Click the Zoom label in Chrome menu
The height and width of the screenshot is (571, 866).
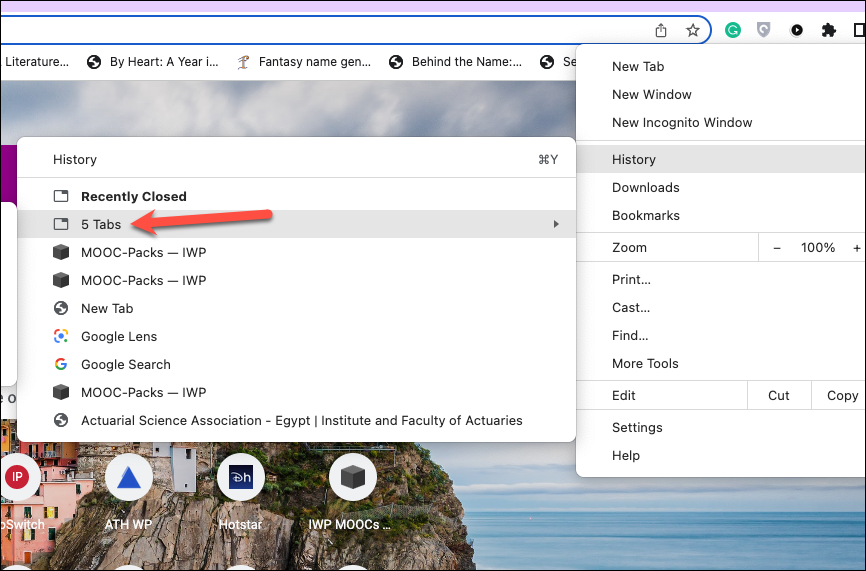tap(629, 248)
